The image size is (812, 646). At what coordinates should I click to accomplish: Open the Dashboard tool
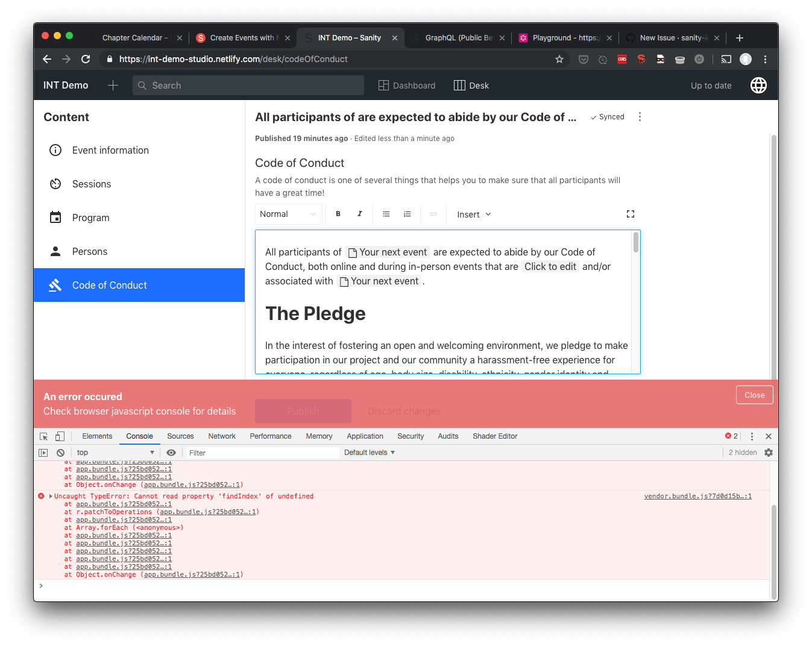(x=407, y=86)
